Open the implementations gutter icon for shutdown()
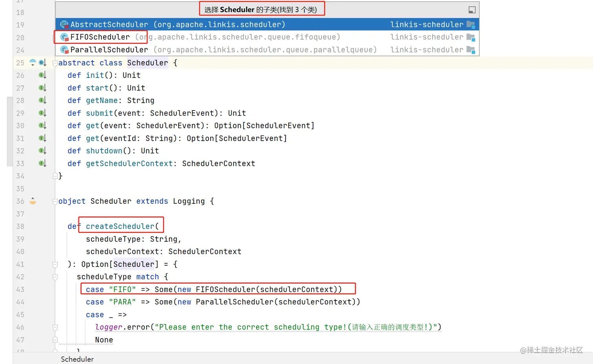The height and width of the screenshot is (364, 593). 42,150
